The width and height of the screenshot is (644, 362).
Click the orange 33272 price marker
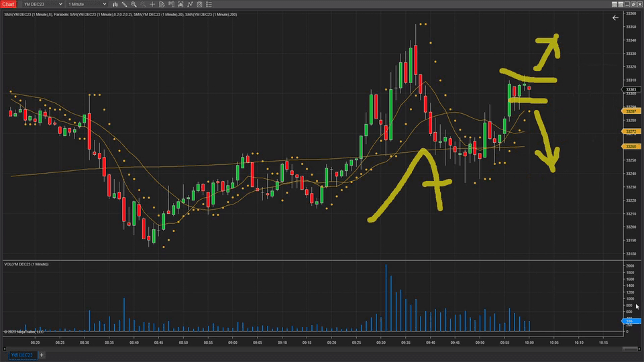click(632, 131)
